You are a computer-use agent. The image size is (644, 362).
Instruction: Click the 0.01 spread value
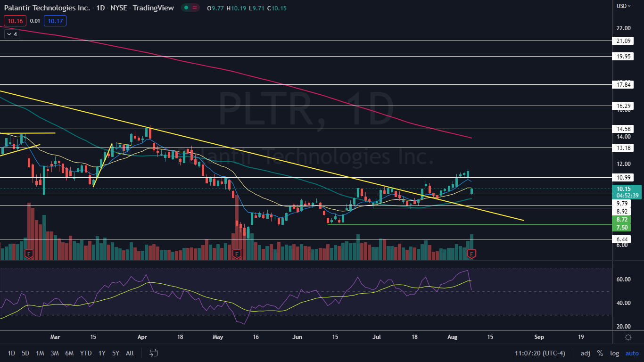(35, 20)
